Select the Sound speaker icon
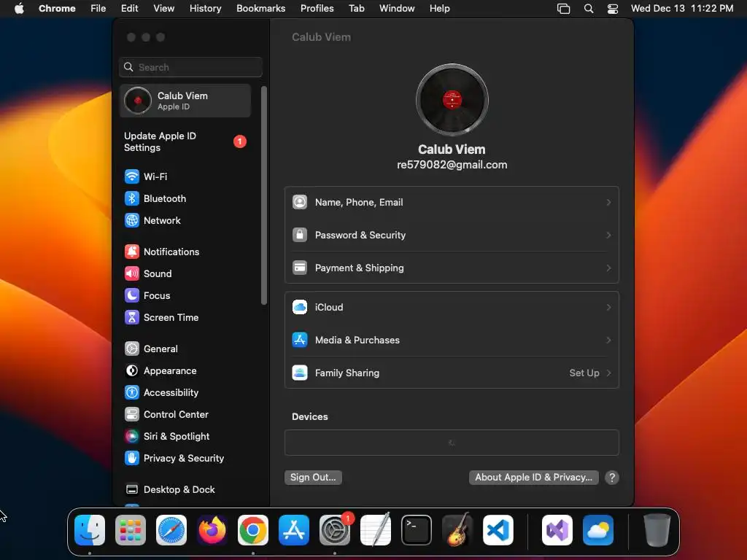This screenshot has height=560, width=747. (132, 274)
